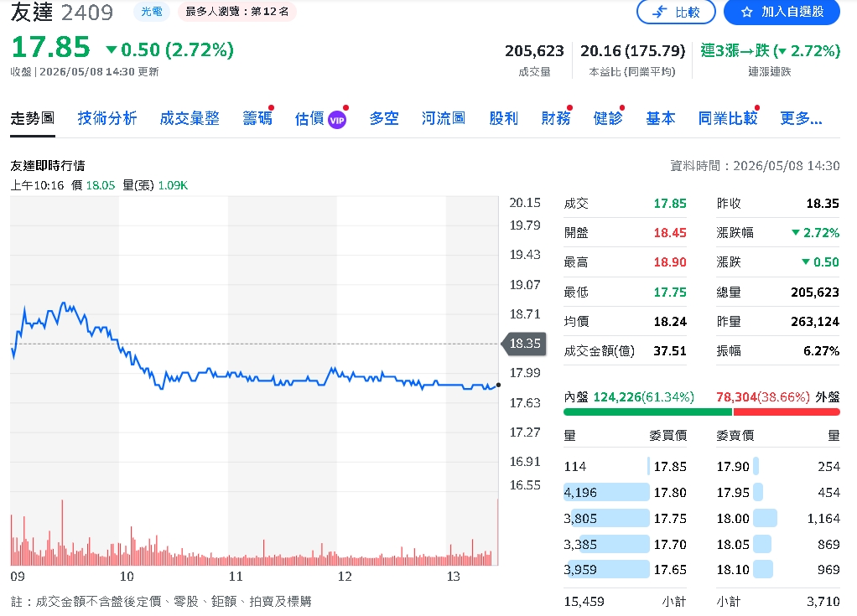
Task: Open the 成交彙整 tab
Action: [x=190, y=118]
